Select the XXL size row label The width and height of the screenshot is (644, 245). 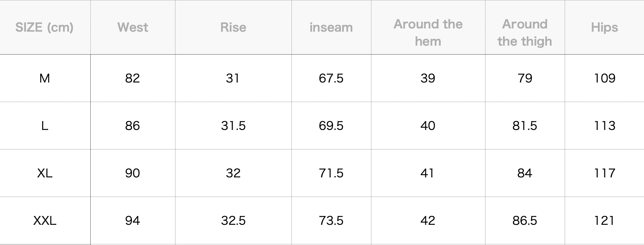pos(45,221)
